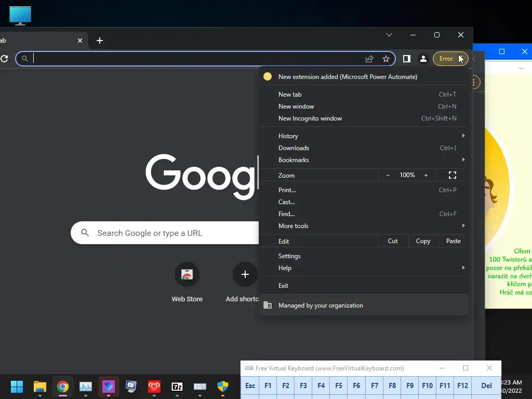532x399 pixels.
Task: Expand More tools submenu
Action: [x=364, y=226]
